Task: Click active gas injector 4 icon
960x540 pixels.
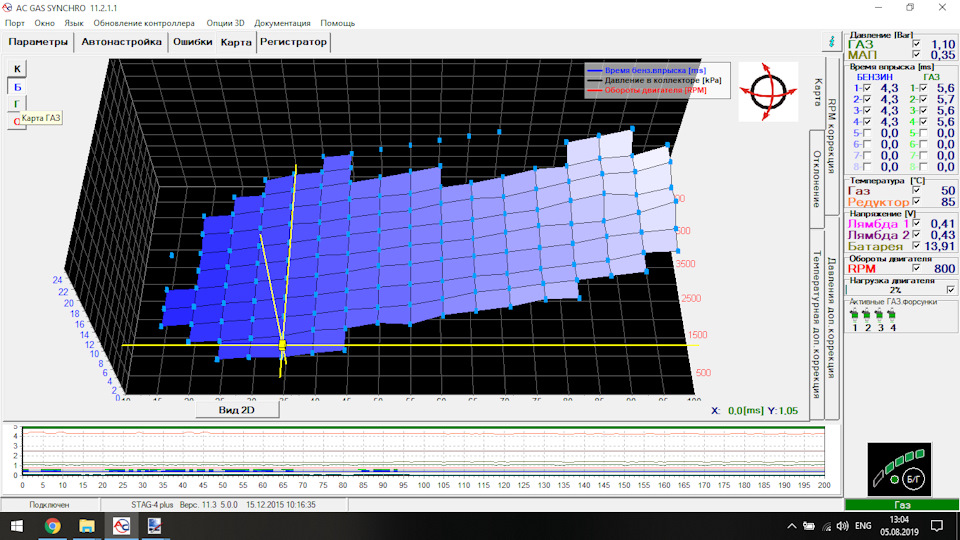Action: point(892,316)
